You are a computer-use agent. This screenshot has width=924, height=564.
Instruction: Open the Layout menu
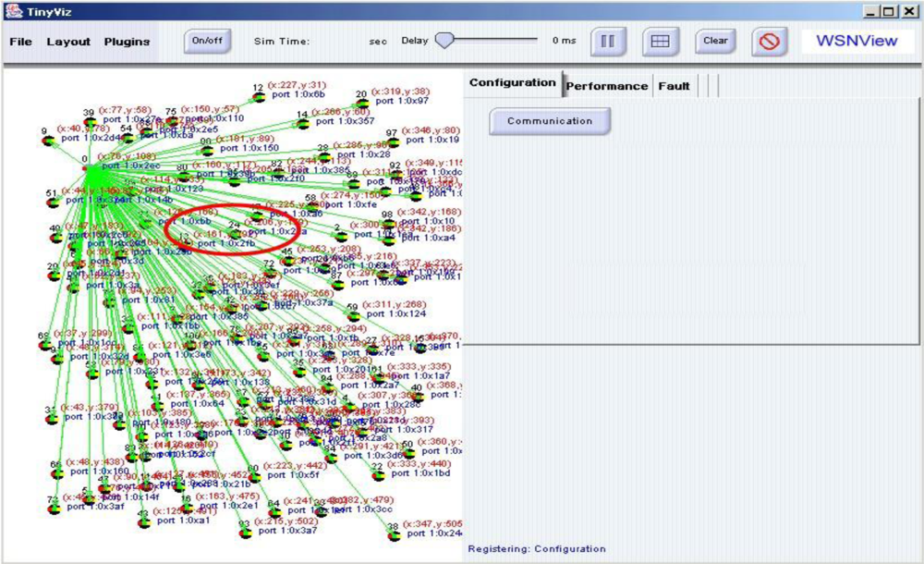[68, 42]
